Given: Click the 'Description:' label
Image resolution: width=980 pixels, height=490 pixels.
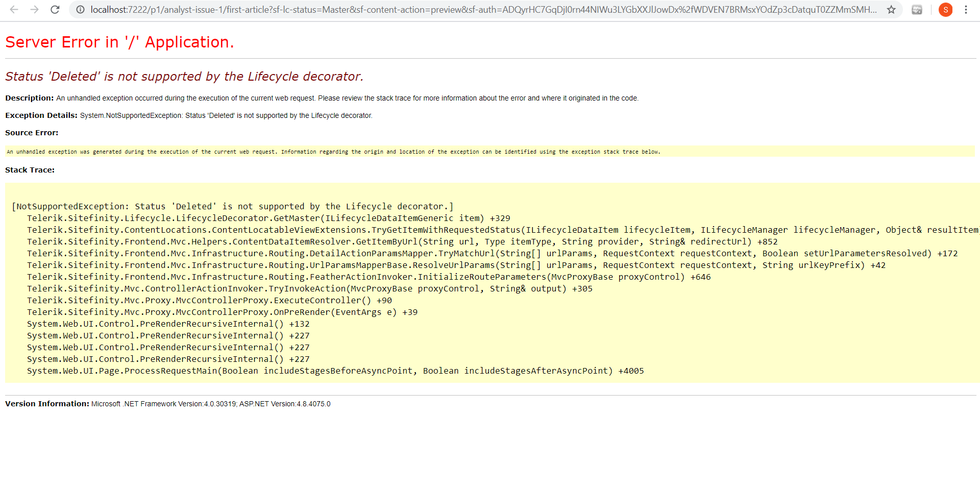Looking at the screenshot, I should pos(29,98).
